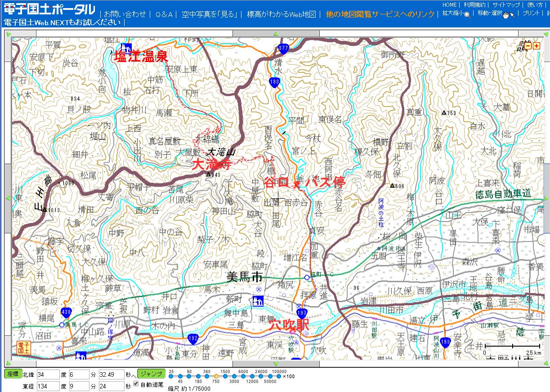The width and height of the screenshot is (550, 392).
Task: Click the 美馬市 city label on the map
Action: 244,277
